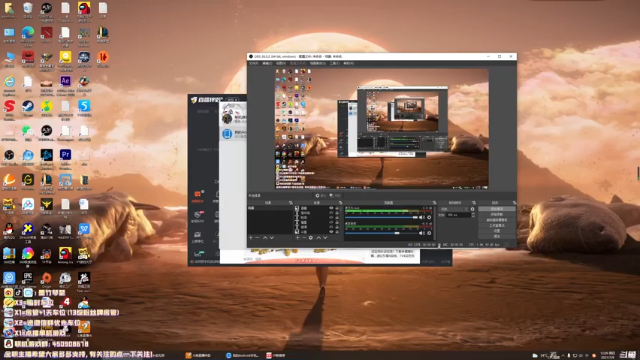
Task: Move source down in OBS sources list
Action: (x=325, y=238)
